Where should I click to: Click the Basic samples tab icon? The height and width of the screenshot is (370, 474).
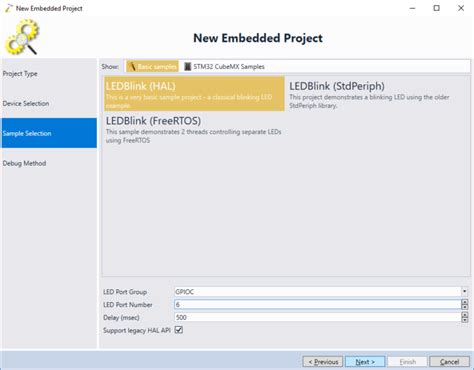tap(132, 66)
